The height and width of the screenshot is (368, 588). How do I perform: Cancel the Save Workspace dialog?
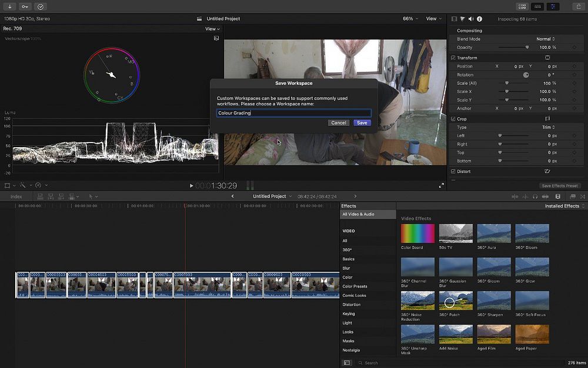pyautogui.click(x=339, y=123)
